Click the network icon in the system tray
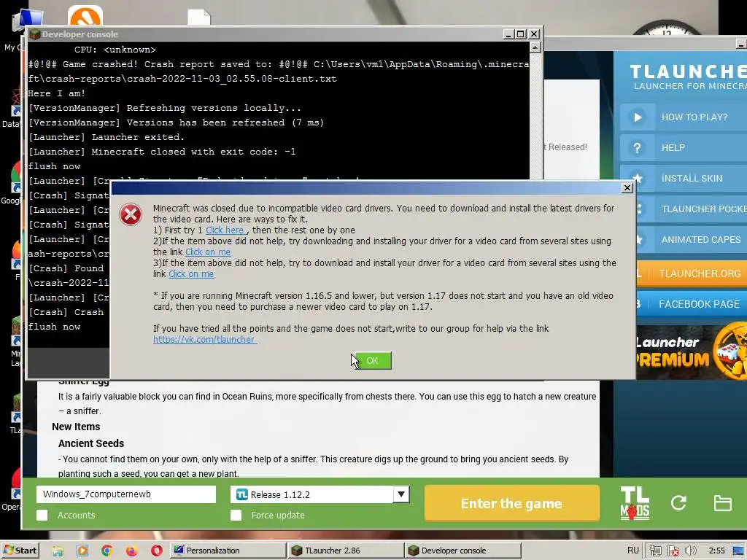 coord(656,551)
